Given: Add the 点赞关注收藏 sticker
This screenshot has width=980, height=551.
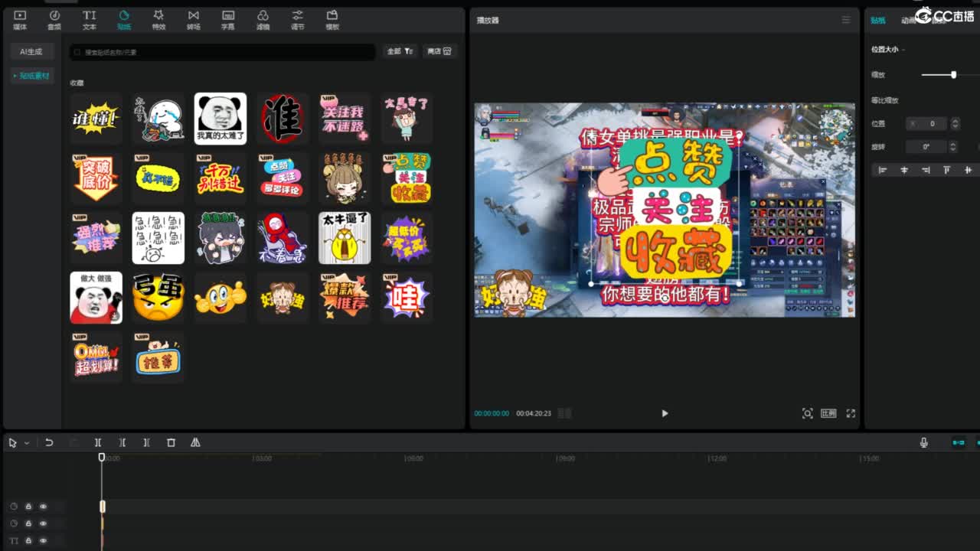Looking at the screenshot, I should click(407, 178).
